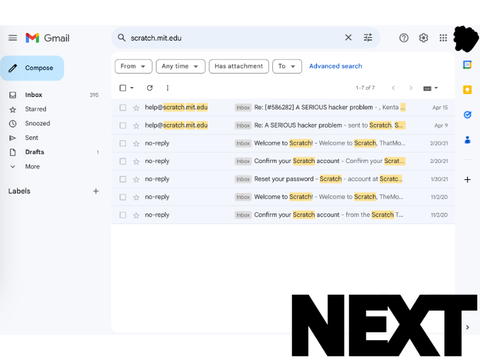
Task: Click the Compose button
Action: click(x=32, y=68)
